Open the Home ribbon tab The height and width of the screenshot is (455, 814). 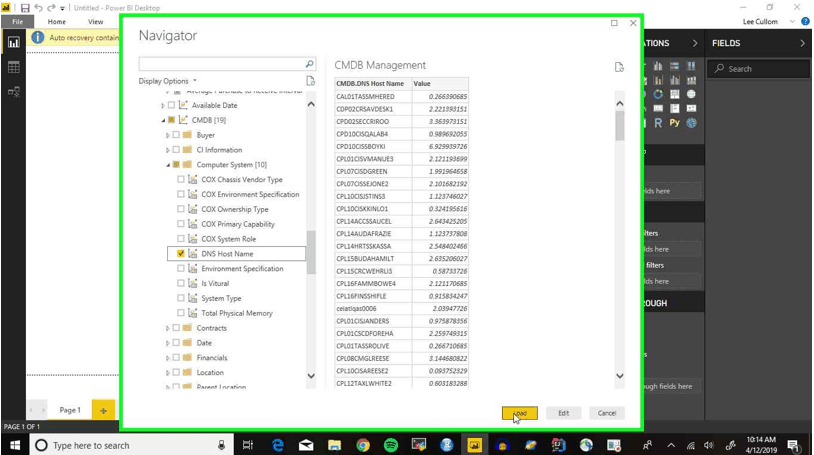pyautogui.click(x=57, y=22)
